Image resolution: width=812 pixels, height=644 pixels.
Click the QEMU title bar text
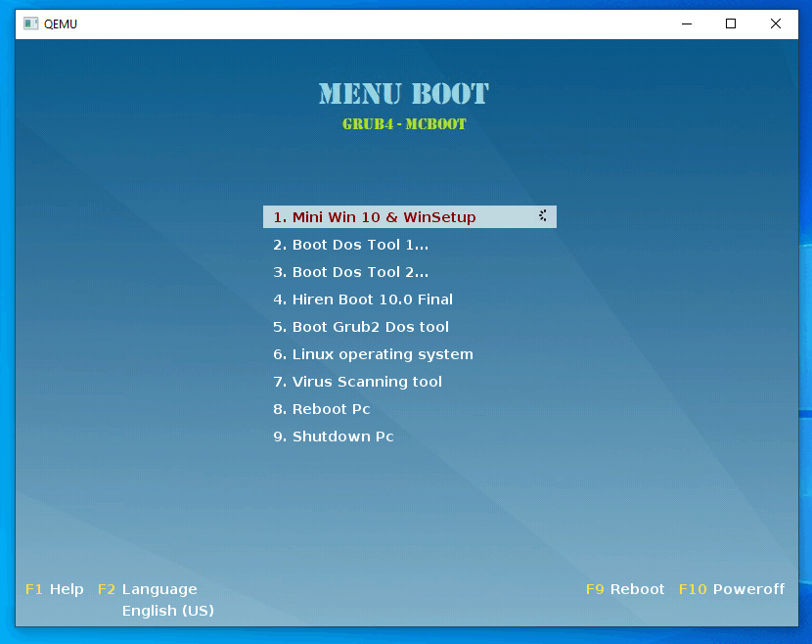pos(61,23)
